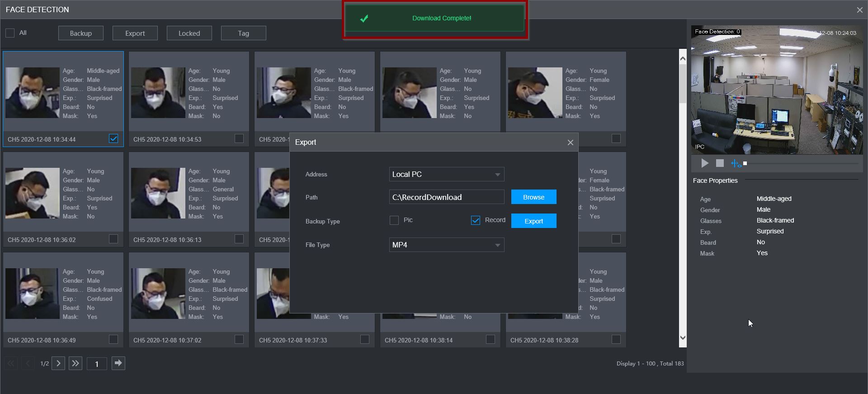
Task: Tick the checkbox for CH5 10:36:02
Action: click(113, 239)
